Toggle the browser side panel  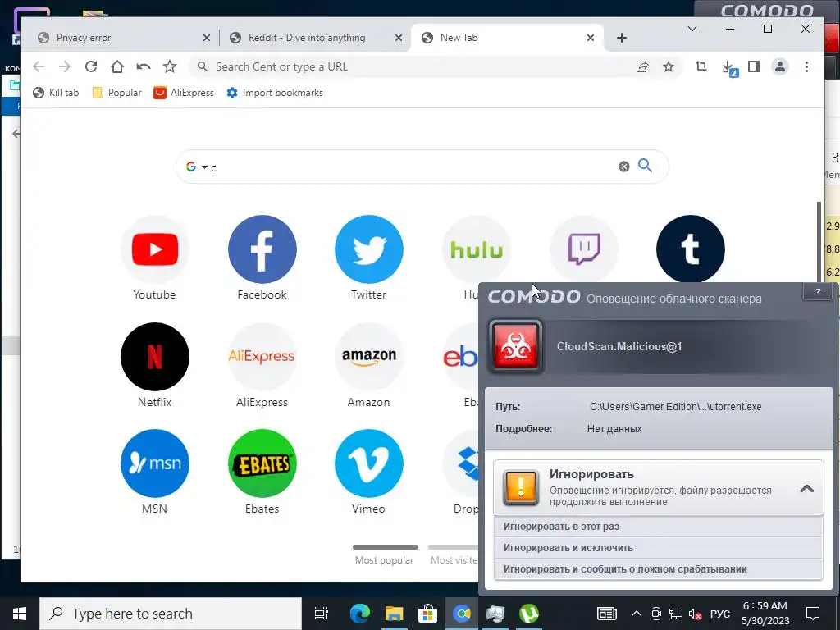click(x=754, y=66)
